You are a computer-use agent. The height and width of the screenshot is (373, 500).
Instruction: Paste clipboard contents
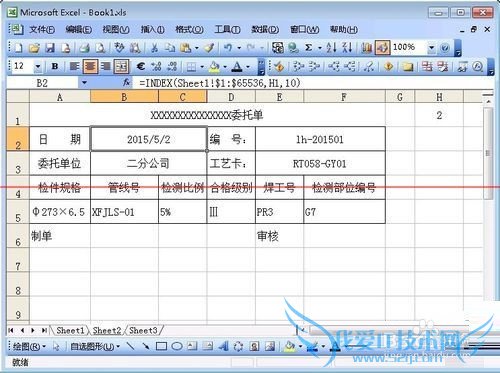(185, 48)
